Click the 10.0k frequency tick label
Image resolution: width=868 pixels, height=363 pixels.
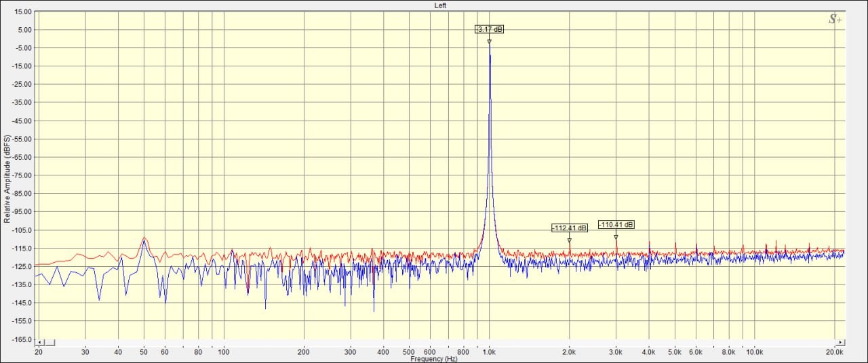(755, 352)
